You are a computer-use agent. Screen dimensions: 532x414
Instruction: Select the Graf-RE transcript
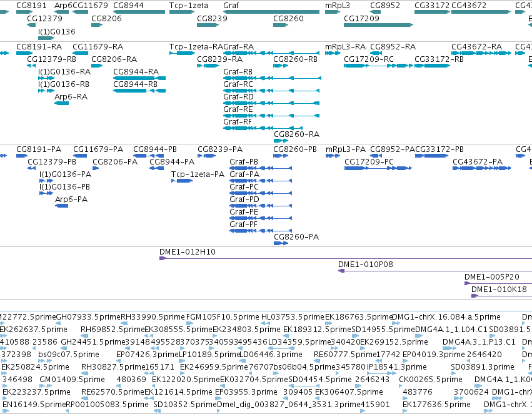[x=271, y=116]
